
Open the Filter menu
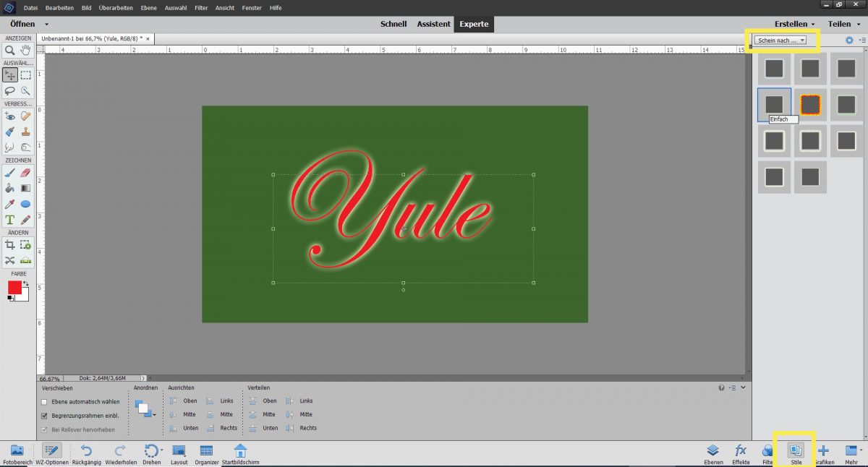coord(201,8)
